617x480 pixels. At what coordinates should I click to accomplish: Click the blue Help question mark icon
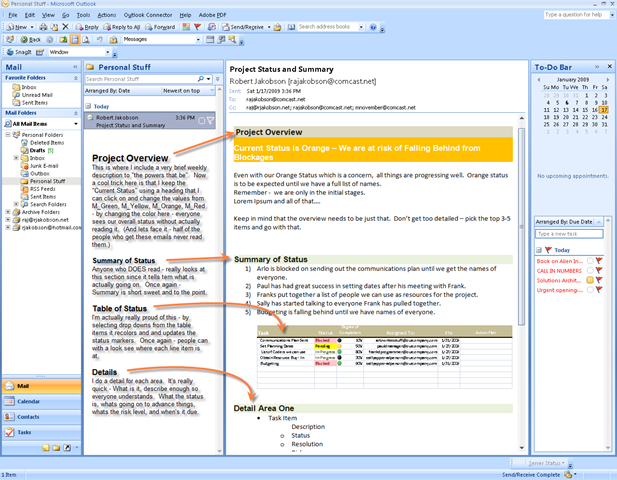point(373,27)
